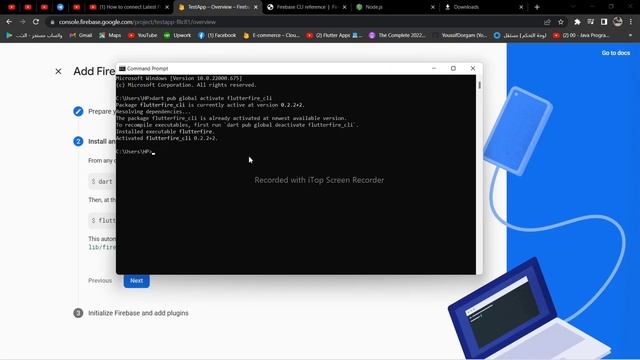Click the 'lib/fire' file path text
The width and height of the screenshot is (640, 360).
[102, 247]
